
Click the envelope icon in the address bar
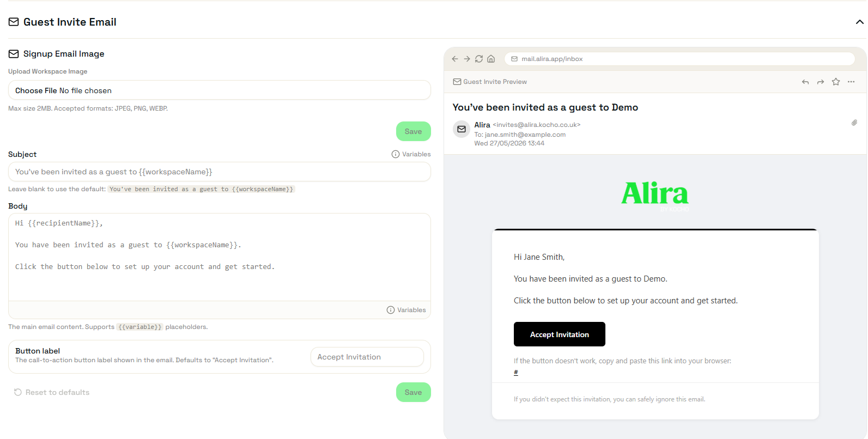point(514,59)
